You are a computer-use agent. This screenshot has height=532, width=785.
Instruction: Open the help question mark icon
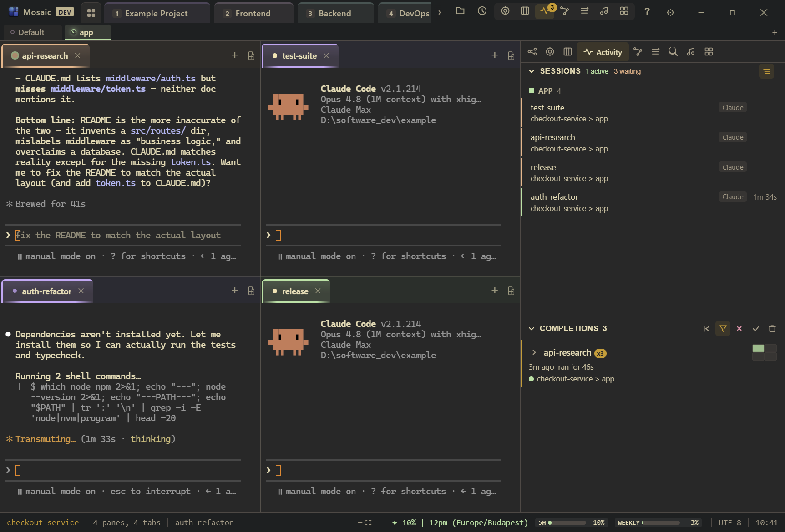tap(647, 11)
